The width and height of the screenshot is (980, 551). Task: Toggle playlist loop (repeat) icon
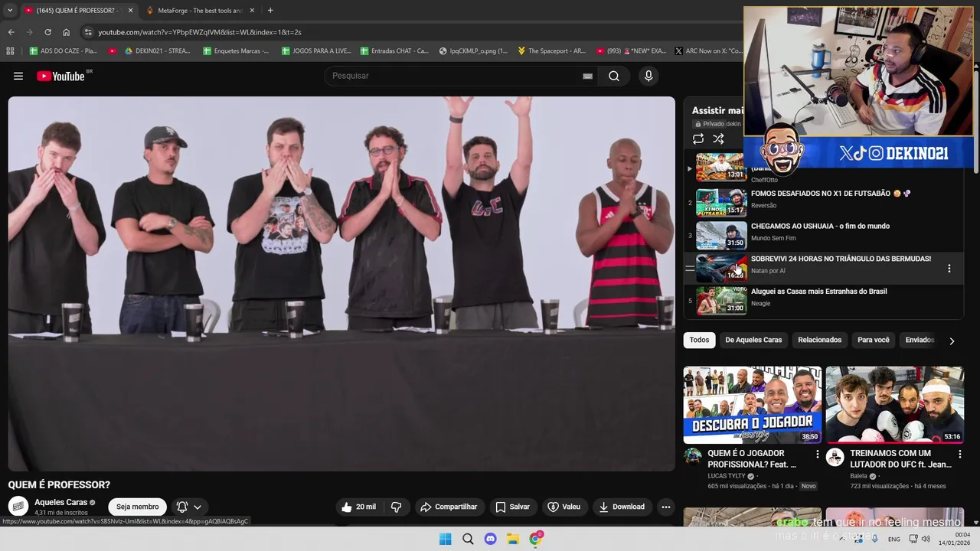(x=698, y=139)
